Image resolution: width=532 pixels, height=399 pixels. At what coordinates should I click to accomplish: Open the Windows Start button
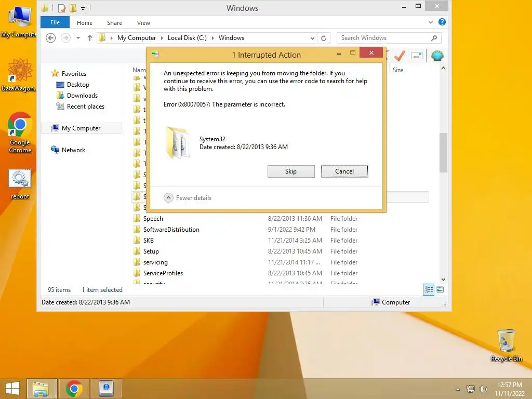click(12, 389)
